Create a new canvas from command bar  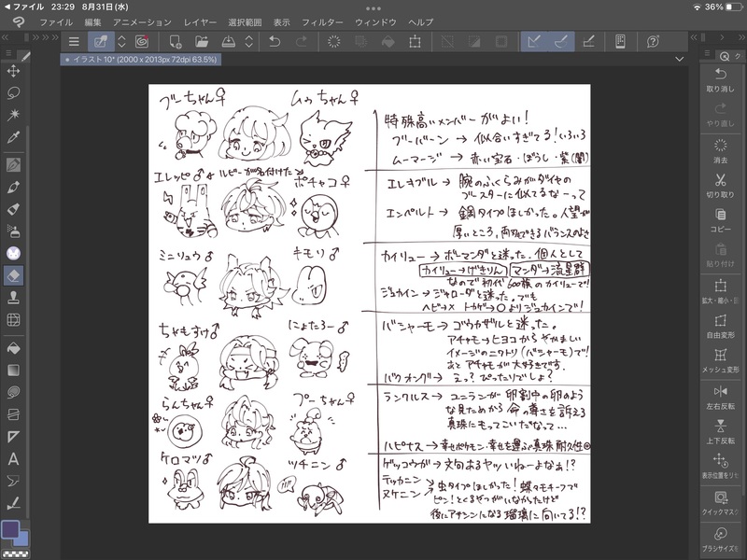tap(176, 41)
